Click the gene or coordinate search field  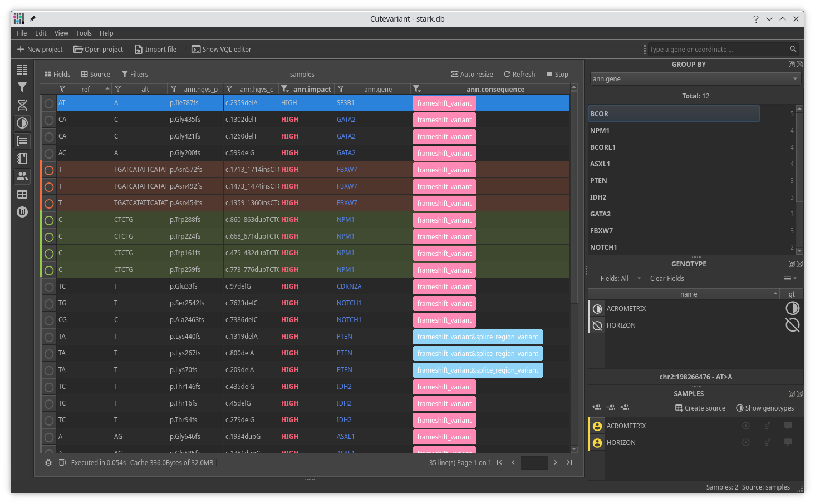[718, 49]
